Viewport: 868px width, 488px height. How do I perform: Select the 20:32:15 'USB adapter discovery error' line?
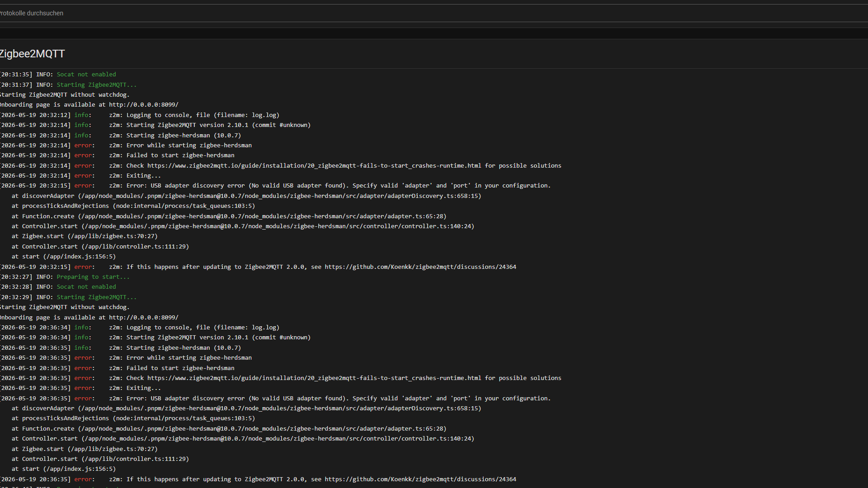click(x=275, y=186)
